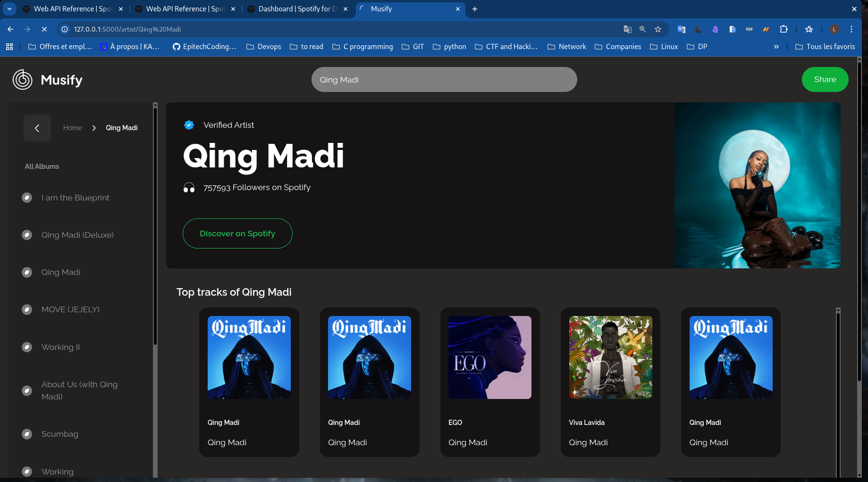868x482 pixels.
Task: Click the green Share button
Action: [825, 80]
